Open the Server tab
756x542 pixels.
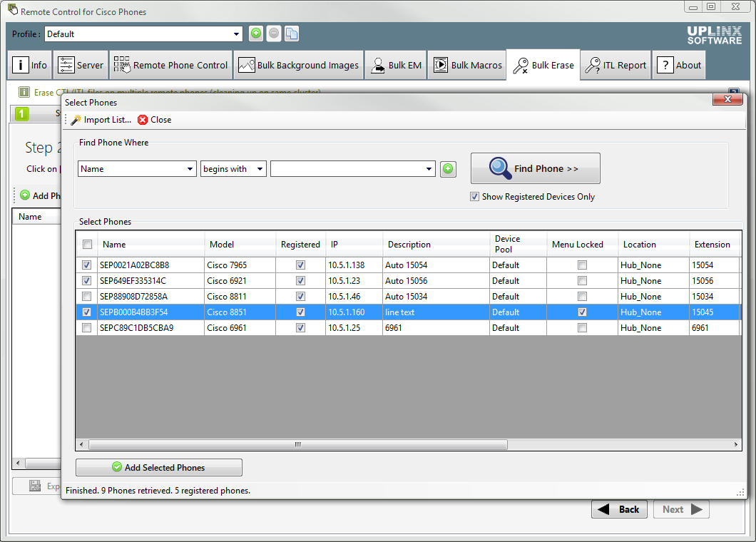(x=81, y=65)
